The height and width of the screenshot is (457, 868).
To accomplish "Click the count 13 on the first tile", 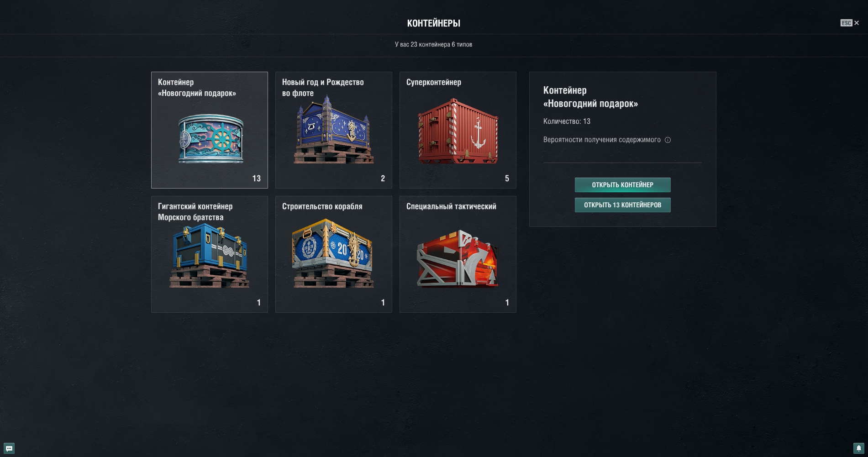I will pyautogui.click(x=257, y=179).
